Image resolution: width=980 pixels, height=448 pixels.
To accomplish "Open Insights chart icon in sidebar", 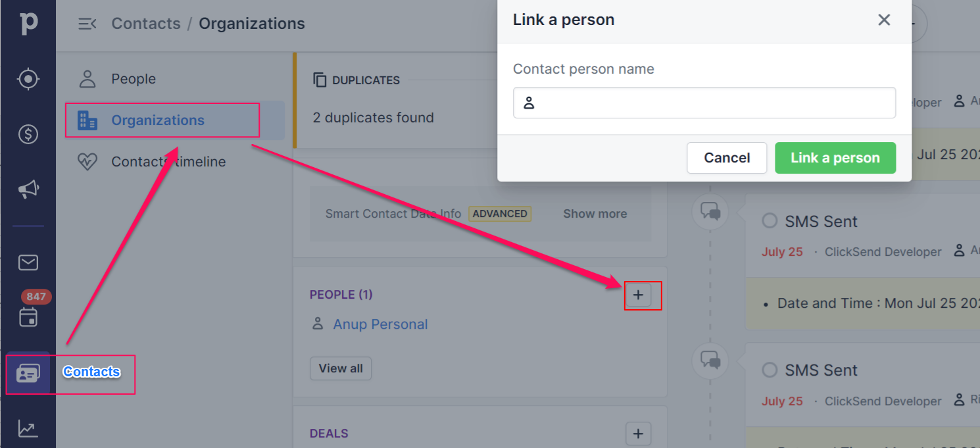I will (x=28, y=429).
